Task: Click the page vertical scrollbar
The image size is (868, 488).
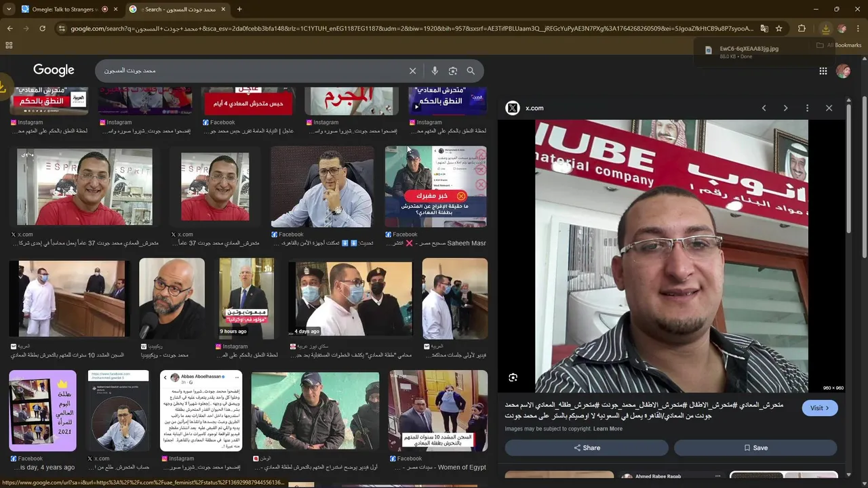Action: pos(864,176)
